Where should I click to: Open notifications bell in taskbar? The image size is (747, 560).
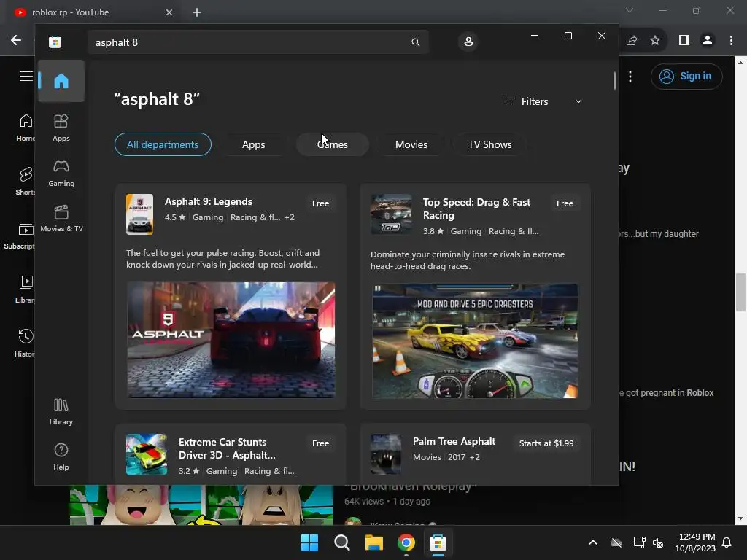click(x=727, y=542)
